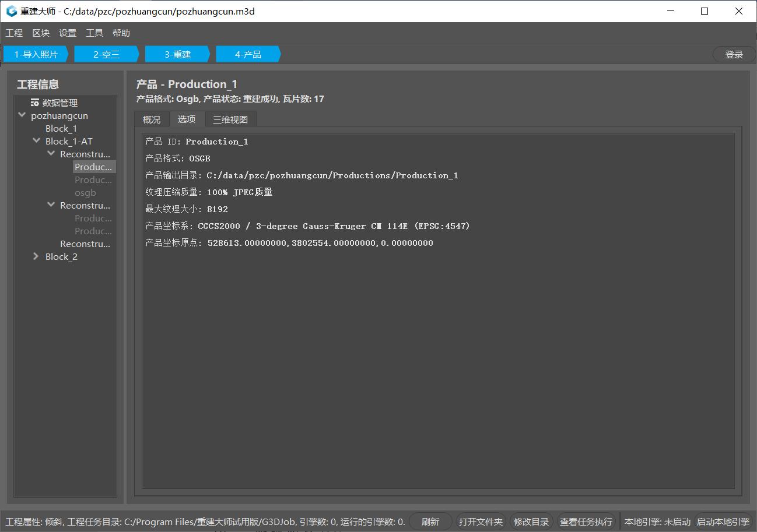Click the 重建大师 app icon in title bar
This screenshot has height=532, width=757.
[11, 11]
